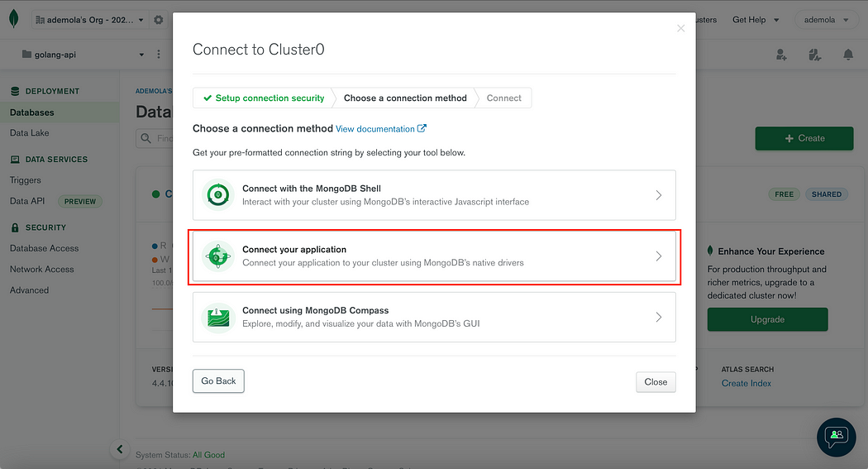Open the project activity feed icon
868x469 pixels.
(x=814, y=55)
